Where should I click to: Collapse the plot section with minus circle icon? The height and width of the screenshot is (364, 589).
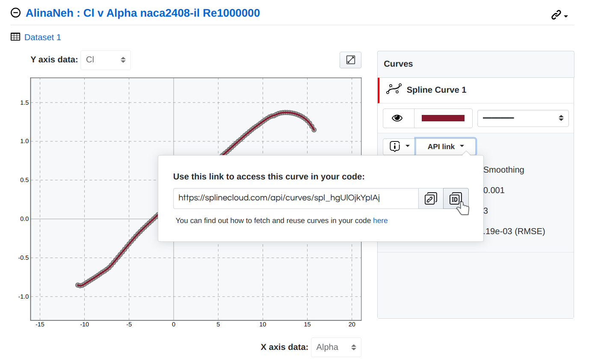click(x=15, y=13)
